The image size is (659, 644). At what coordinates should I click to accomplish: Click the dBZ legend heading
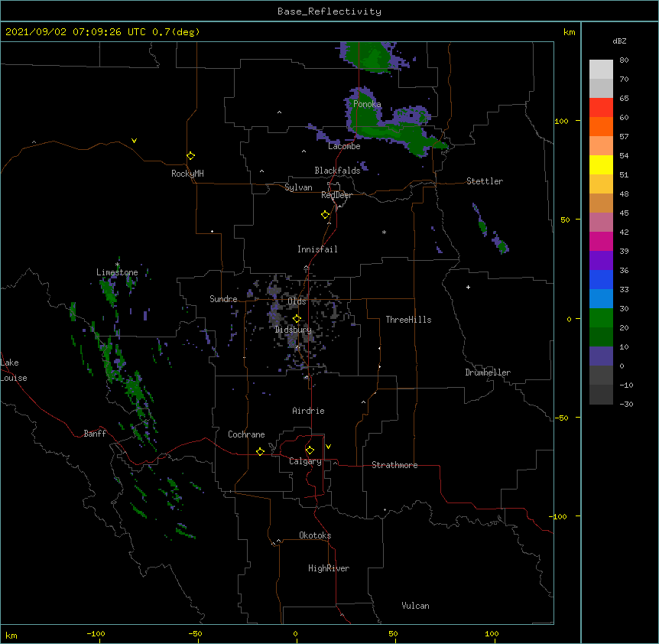coord(619,41)
